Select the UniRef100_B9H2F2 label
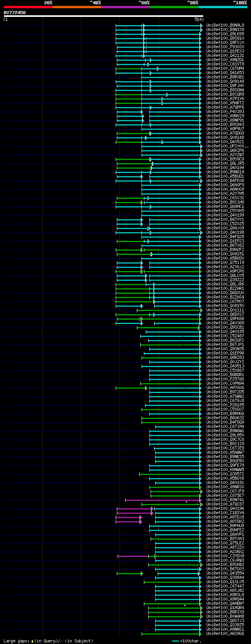 click(225, 249)
